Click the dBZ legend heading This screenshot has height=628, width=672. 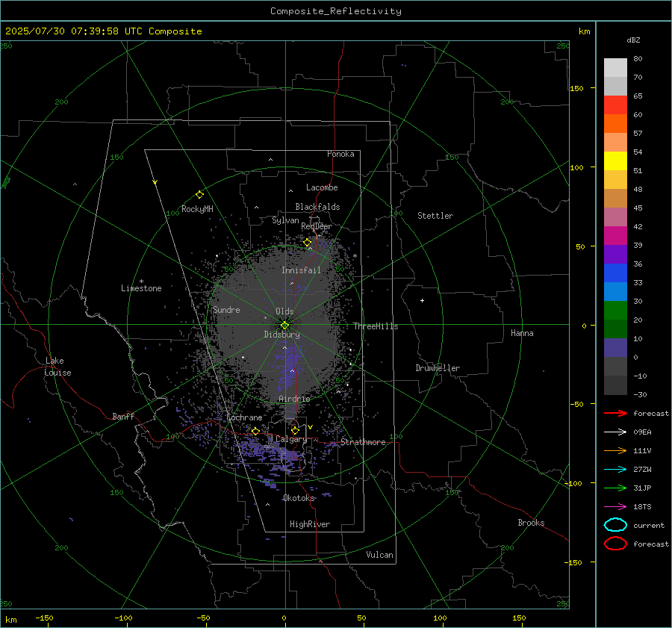pos(633,40)
